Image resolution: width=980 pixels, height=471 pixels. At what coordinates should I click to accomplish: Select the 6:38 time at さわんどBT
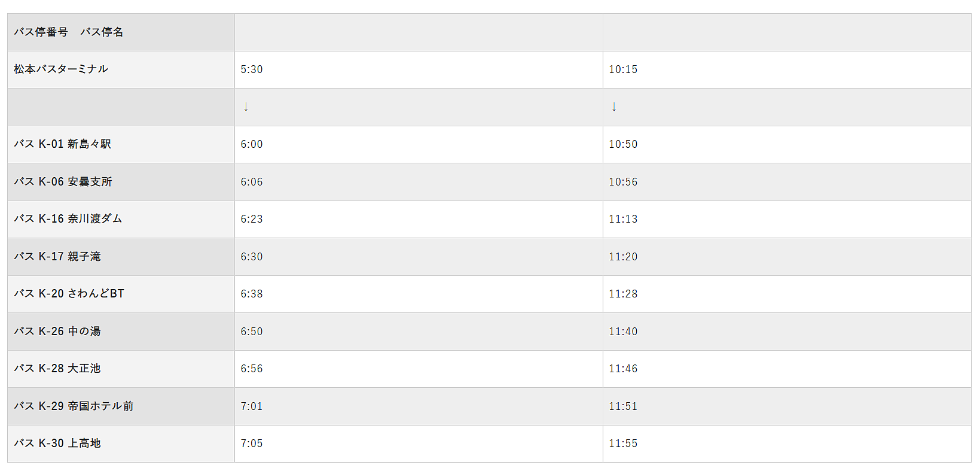coord(252,294)
